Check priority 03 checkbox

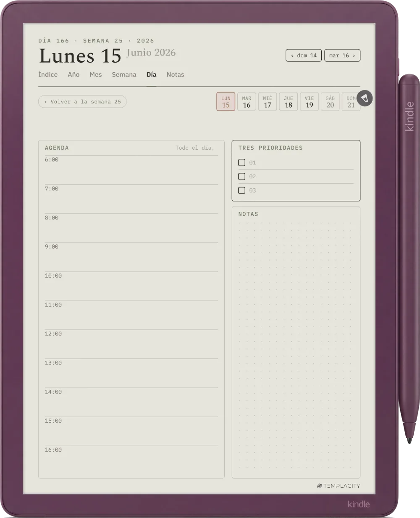241,190
